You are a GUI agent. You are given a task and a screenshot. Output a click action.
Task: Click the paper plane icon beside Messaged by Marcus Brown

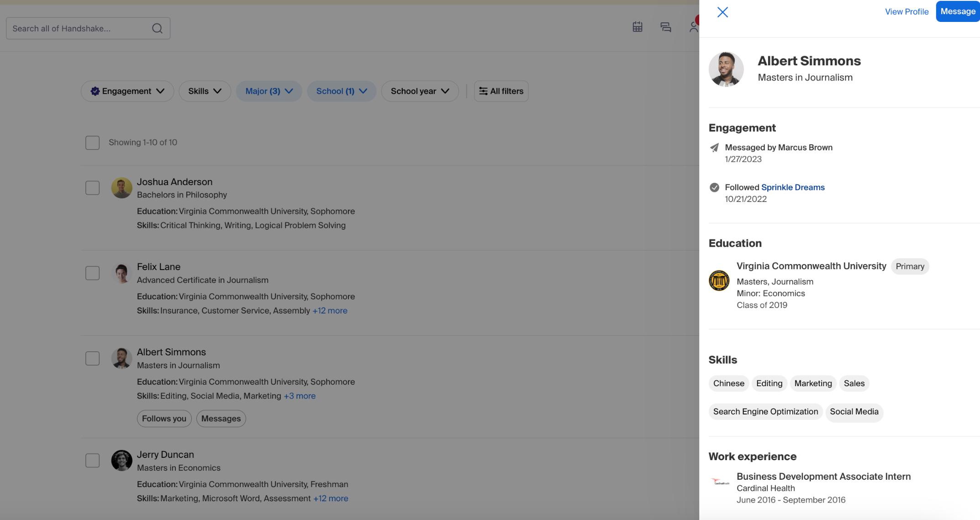(714, 148)
